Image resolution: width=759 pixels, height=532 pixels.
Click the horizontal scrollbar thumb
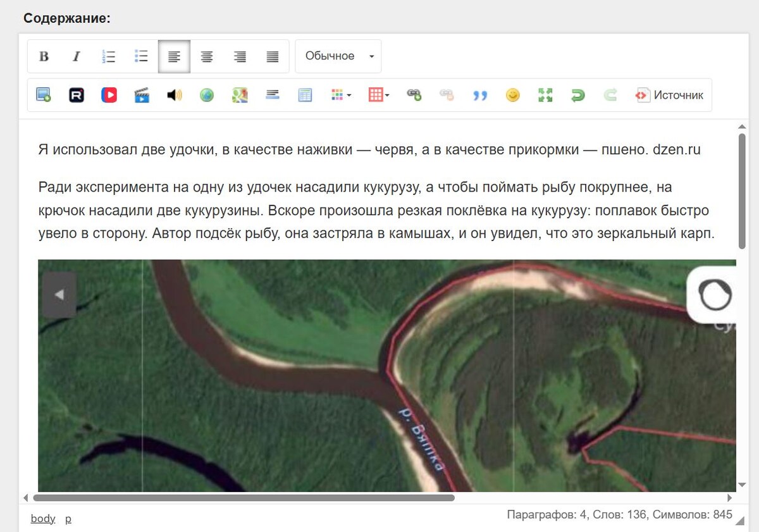244,498
